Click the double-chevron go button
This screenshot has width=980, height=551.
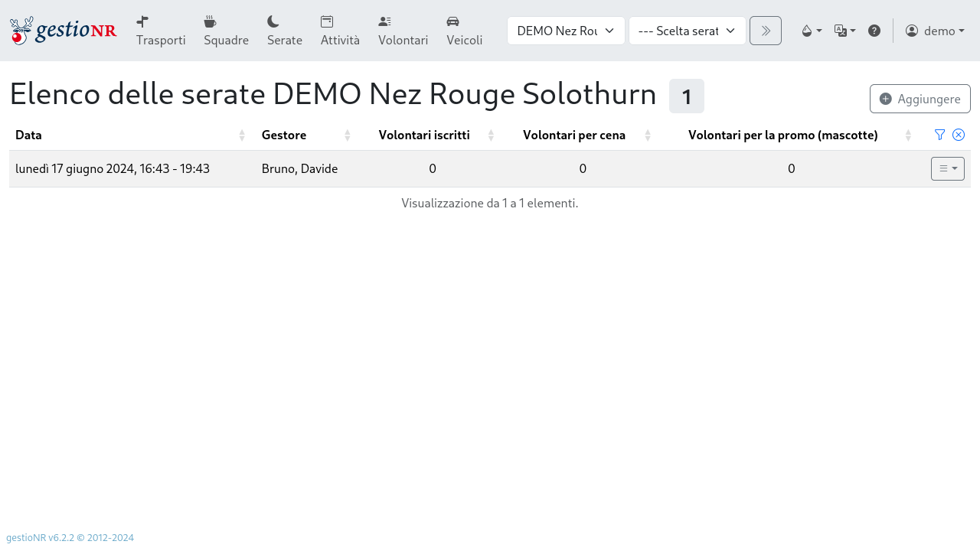point(765,31)
